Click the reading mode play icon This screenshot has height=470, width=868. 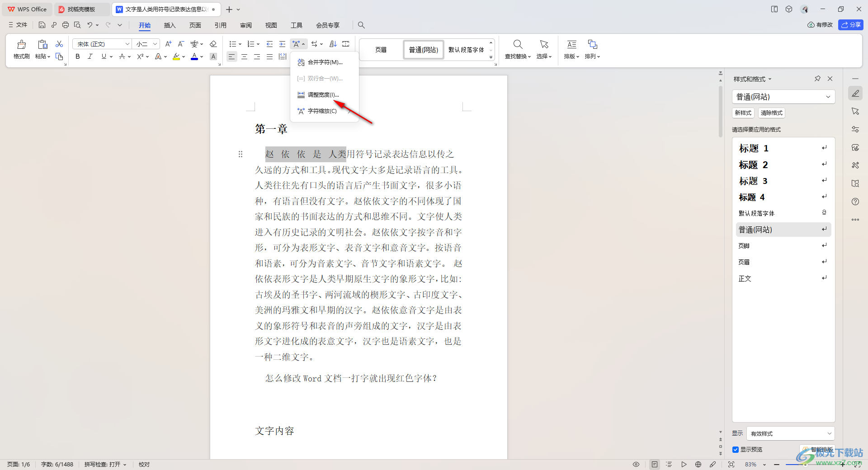tap(684, 464)
